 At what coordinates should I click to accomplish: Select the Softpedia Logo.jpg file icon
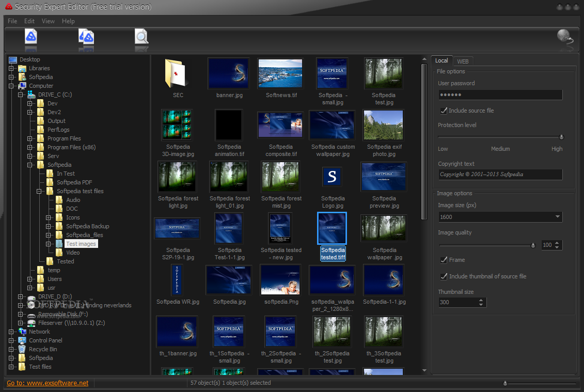332,176
